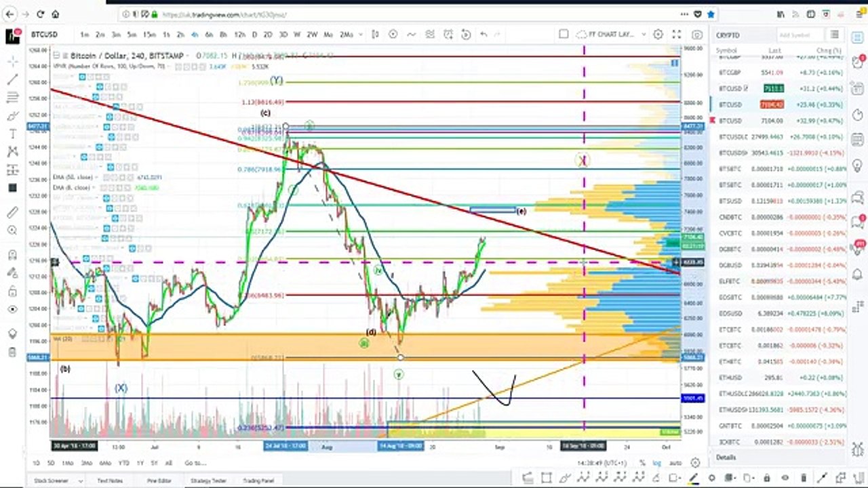
Task: Sort watchlist by the Last column header
Action: [774, 51]
